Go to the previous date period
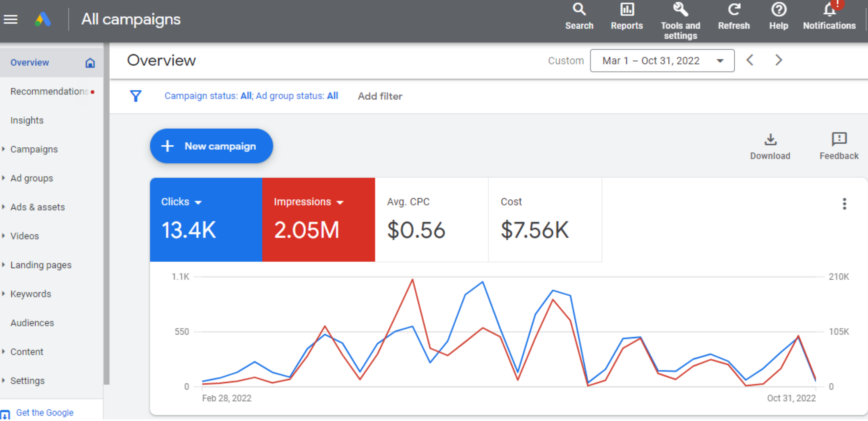The height and width of the screenshot is (421, 868). (750, 60)
